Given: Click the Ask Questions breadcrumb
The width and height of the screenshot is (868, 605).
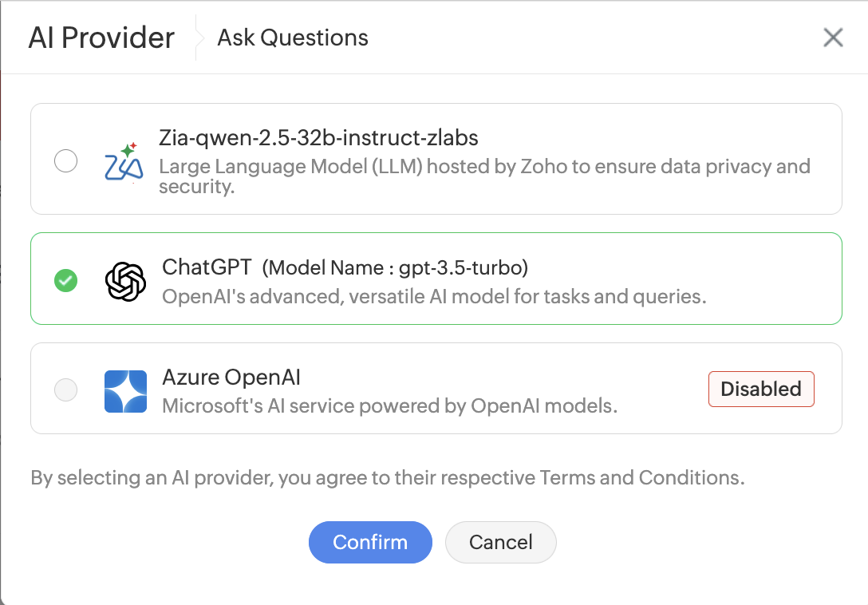Looking at the screenshot, I should coord(292,38).
